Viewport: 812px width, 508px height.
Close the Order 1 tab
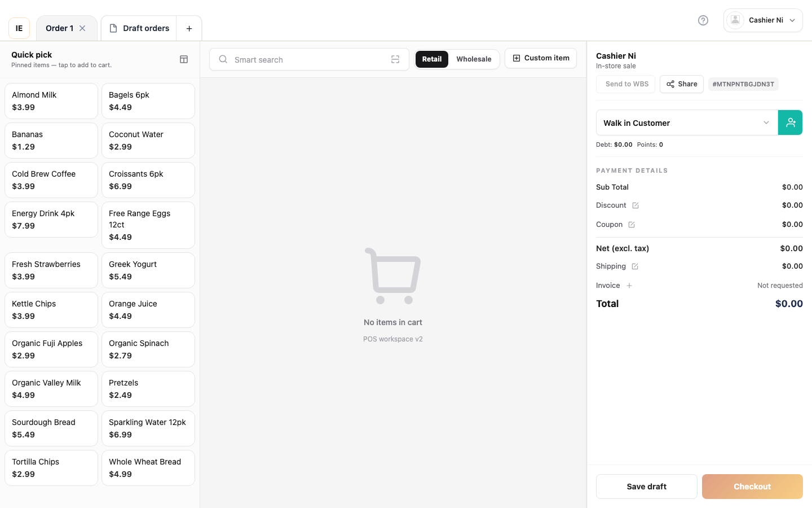[82, 28]
